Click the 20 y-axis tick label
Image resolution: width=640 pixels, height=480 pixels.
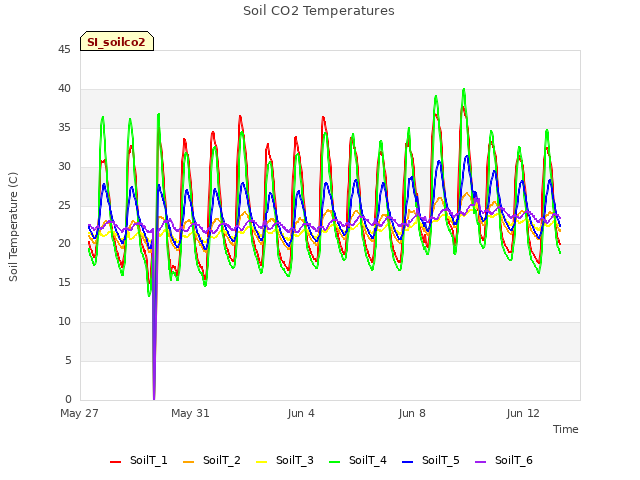[x=64, y=244]
